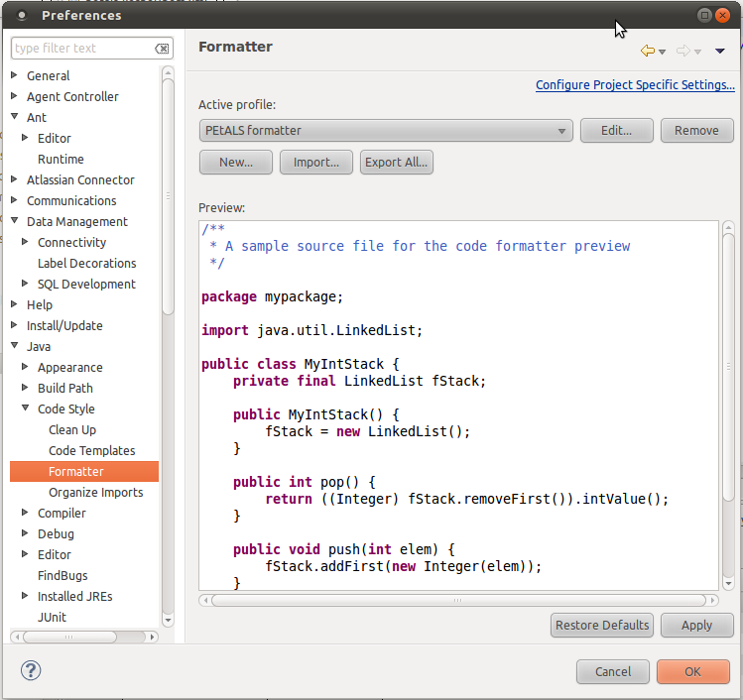Open Configure Project Specific Settings link

635,85
